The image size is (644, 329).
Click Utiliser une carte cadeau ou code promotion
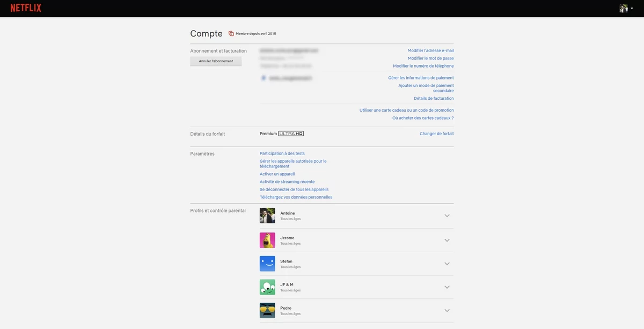(x=407, y=110)
